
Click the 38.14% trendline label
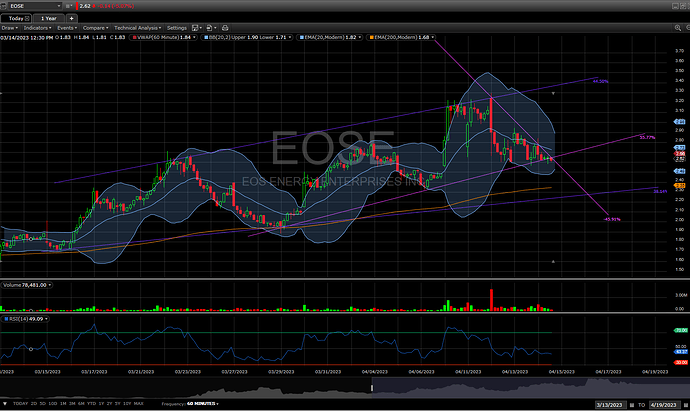pyautogui.click(x=660, y=191)
